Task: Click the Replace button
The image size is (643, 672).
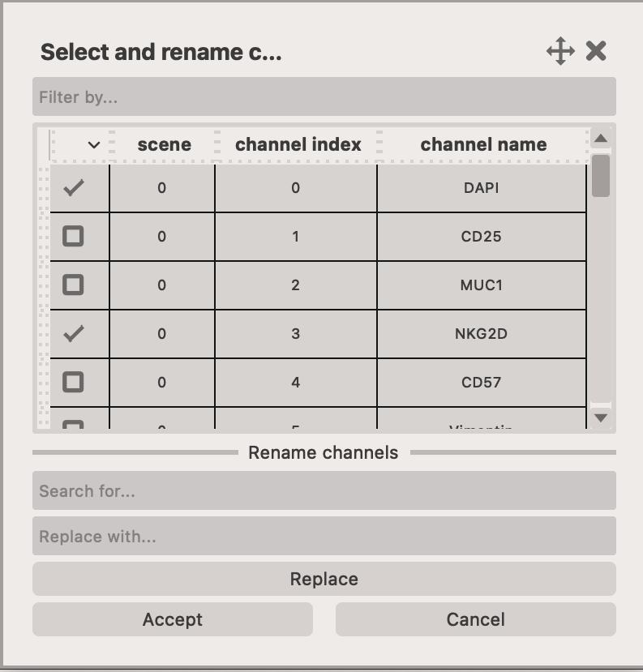Action: coord(324,578)
